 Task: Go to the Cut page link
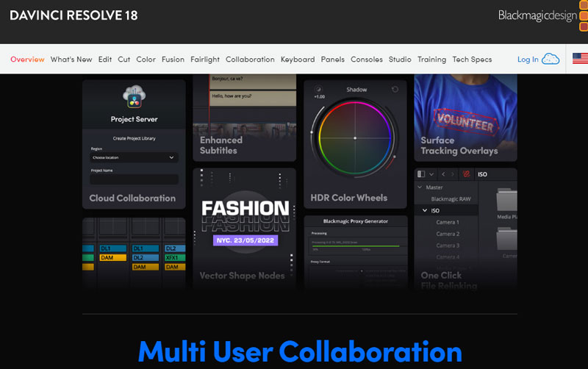pos(123,60)
